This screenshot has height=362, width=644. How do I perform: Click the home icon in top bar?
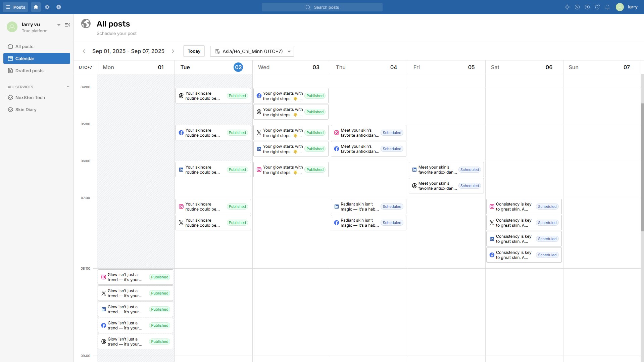coord(36,7)
